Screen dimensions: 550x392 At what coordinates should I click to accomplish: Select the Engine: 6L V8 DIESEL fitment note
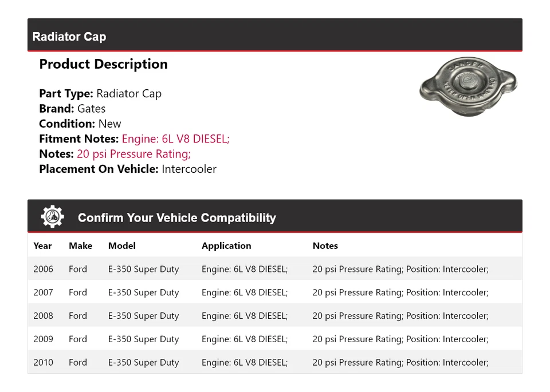point(174,138)
